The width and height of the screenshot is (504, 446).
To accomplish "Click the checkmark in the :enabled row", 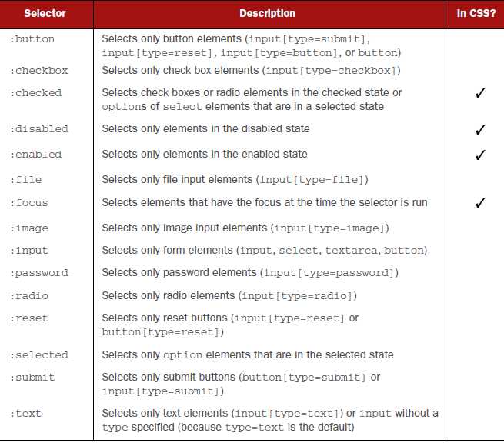I will 480,155.
